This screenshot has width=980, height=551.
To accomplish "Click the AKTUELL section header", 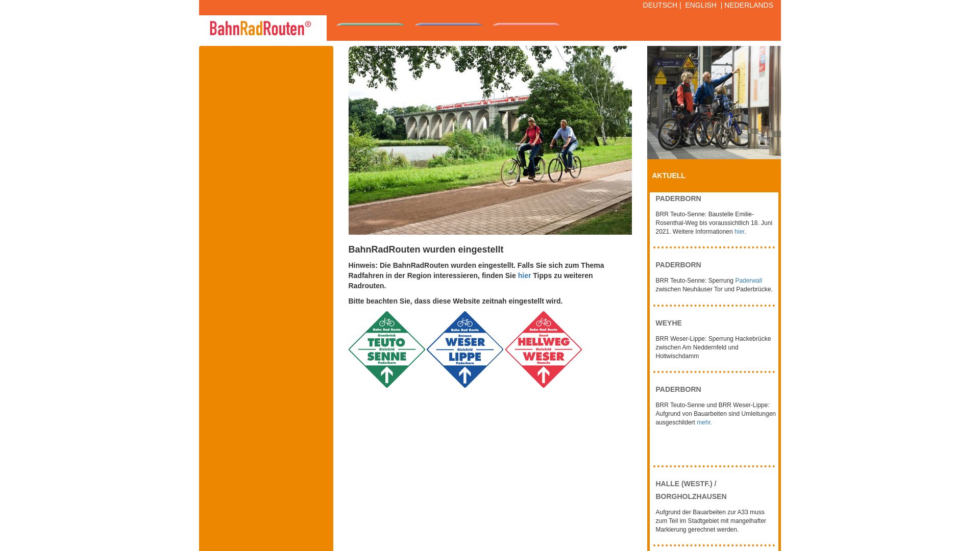I will 669,176.
